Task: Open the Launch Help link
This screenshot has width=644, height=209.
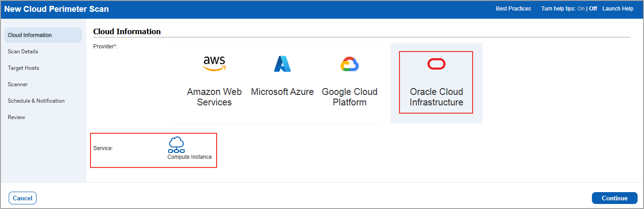Action: (x=618, y=9)
